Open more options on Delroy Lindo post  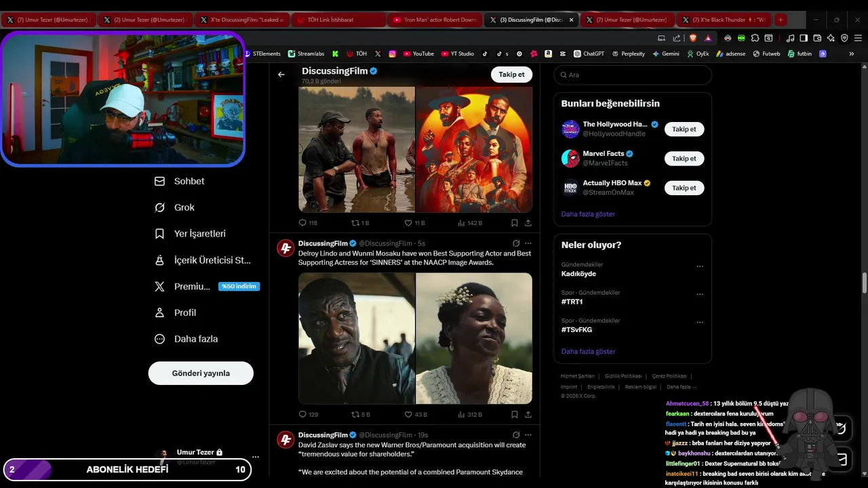click(x=528, y=243)
